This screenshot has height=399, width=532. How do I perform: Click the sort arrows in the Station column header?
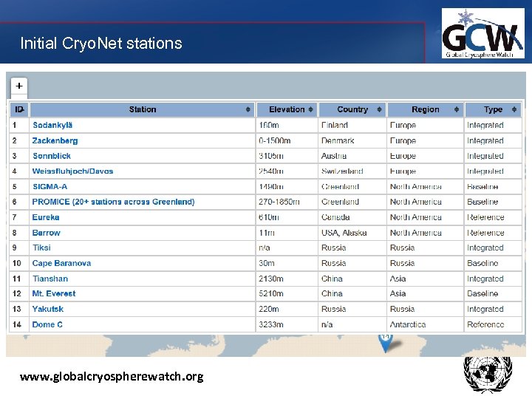pyautogui.click(x=248, y=109)
